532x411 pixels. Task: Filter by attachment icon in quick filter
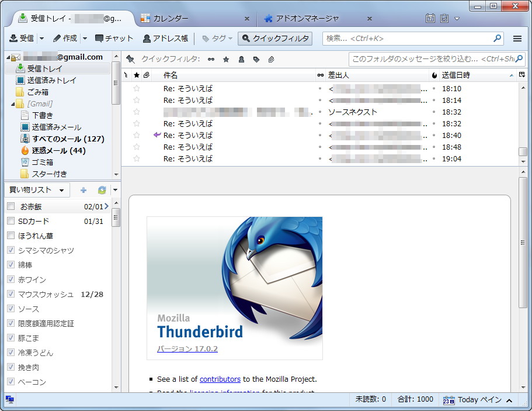[x=271, y=60]
